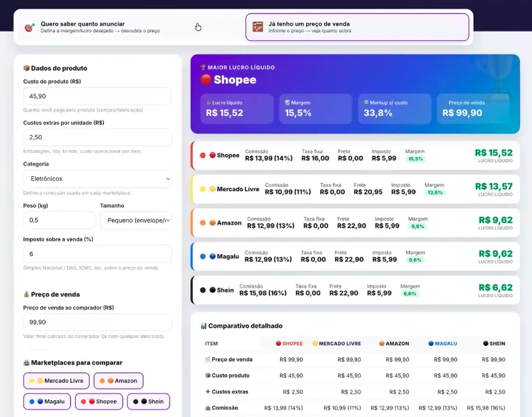Click the Margem 15,5% summary card
Screen dimensions: 532x417
tap(316, 109)
